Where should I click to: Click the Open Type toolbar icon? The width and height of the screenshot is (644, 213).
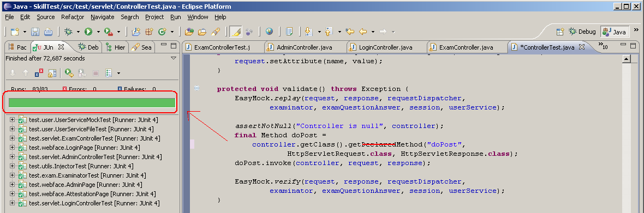tap(189, 32)
